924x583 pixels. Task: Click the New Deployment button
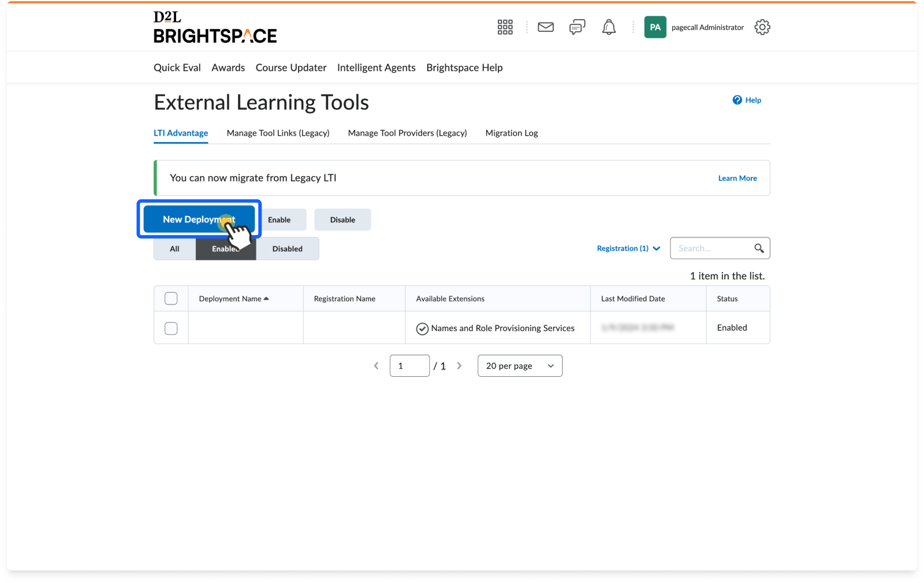click(x=199, y=220)
